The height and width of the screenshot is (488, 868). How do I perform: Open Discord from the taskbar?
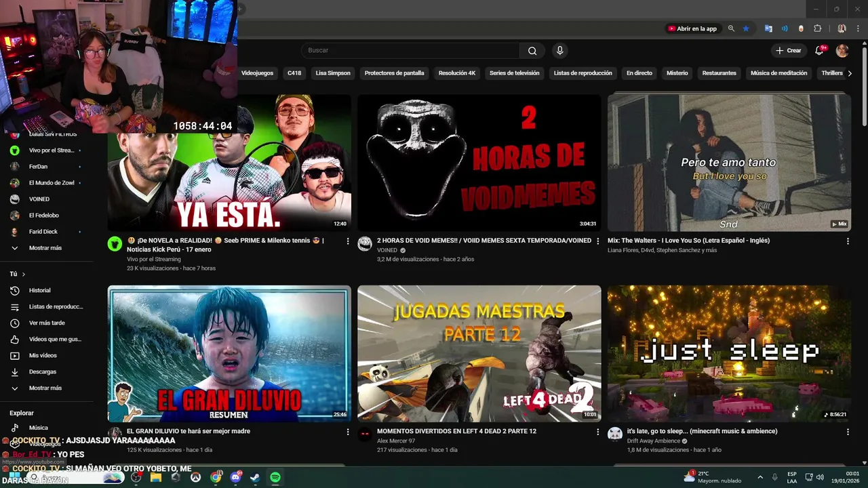(x=235, y=477)
